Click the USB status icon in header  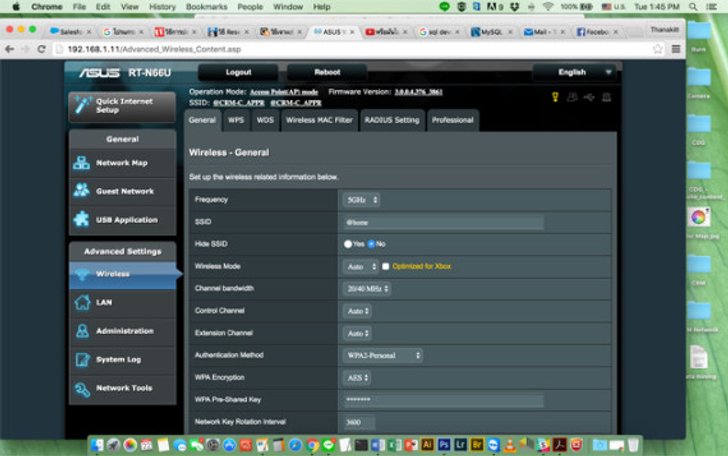589,97
